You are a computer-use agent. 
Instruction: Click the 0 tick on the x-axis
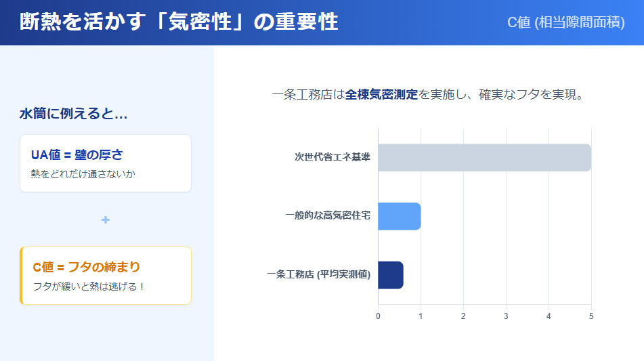point(378,316)
